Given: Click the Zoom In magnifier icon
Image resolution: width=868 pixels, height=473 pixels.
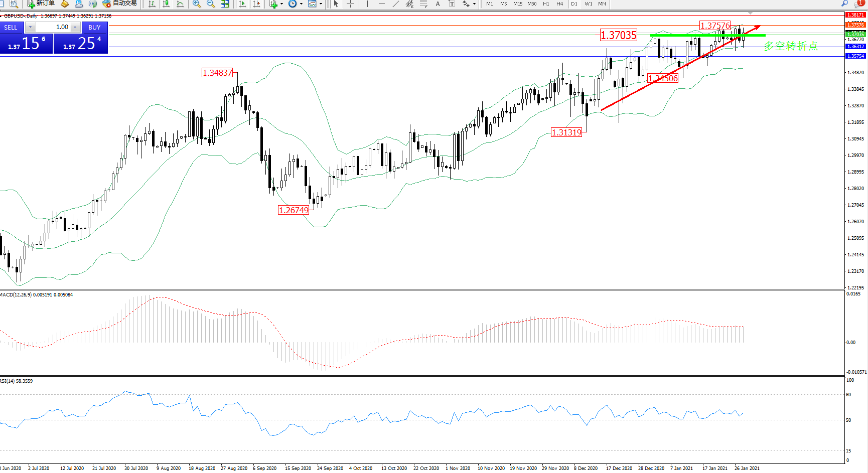Looking at the screenshot, I should 197,4.
